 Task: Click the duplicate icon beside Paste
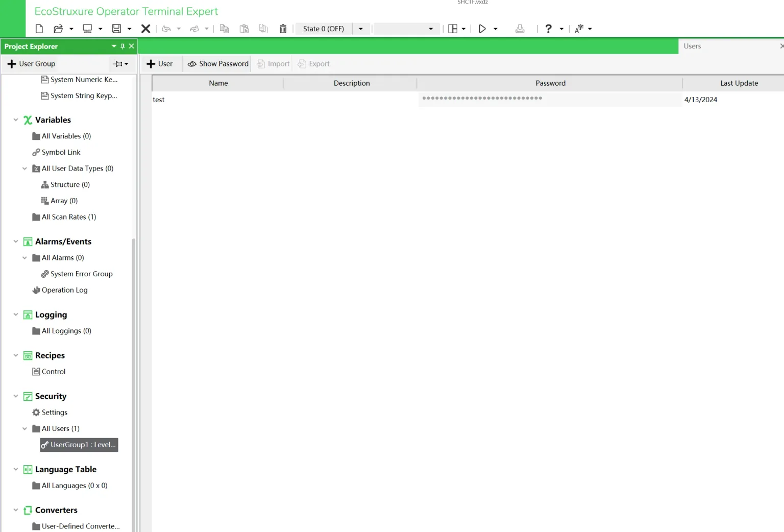(263, 29)
